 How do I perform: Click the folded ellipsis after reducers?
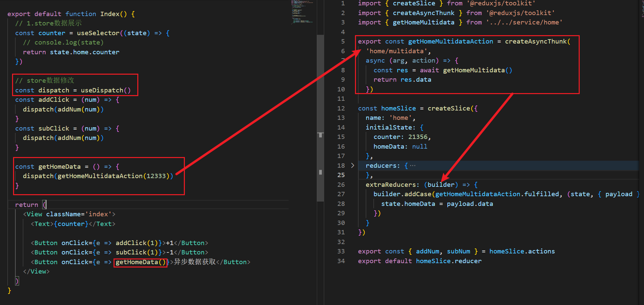click(x=413, y=166)
